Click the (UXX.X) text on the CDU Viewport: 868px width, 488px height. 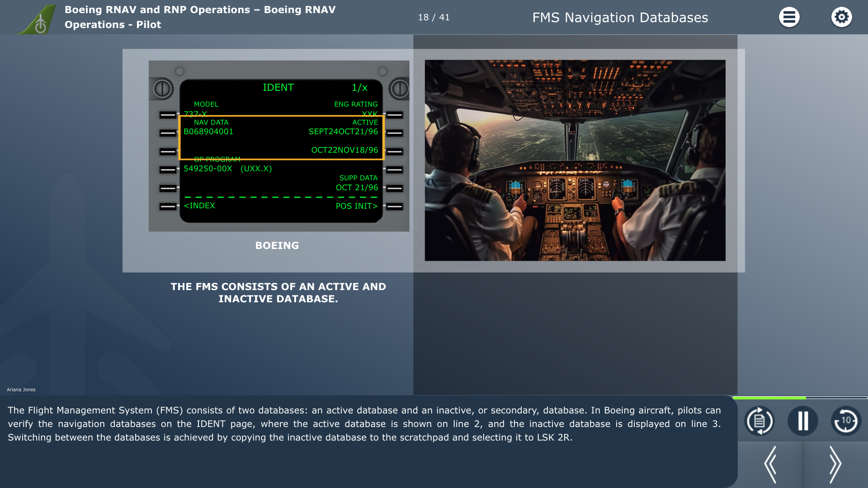(256, 169)
